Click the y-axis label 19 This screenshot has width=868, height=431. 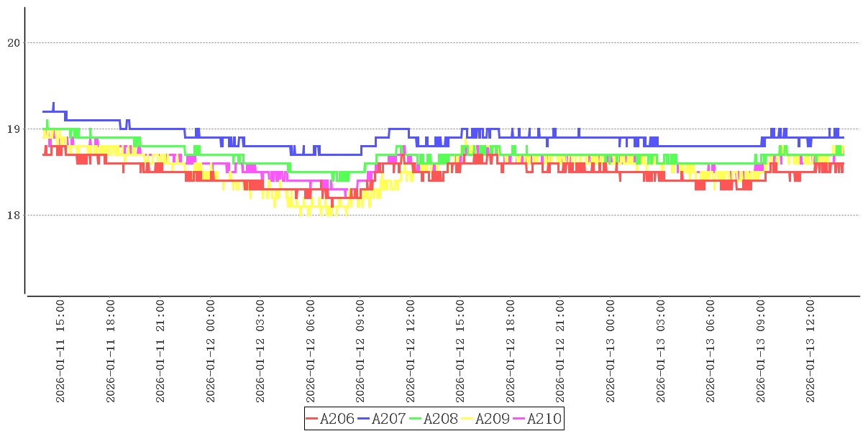pos(13,129)
